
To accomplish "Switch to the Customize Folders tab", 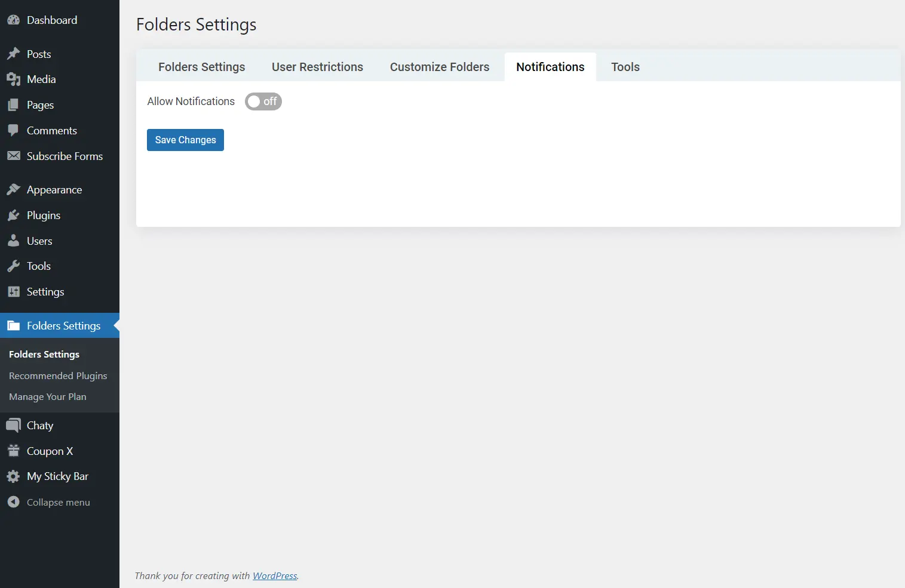I will pyautogui.click(x=439, y=67).
